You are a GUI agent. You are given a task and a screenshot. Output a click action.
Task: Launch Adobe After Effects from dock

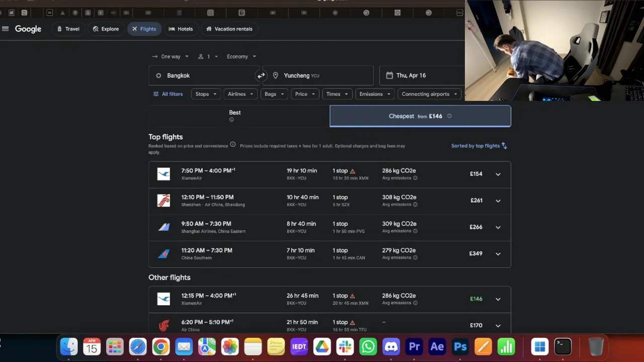pyautogui.click(x=437, y=346)
